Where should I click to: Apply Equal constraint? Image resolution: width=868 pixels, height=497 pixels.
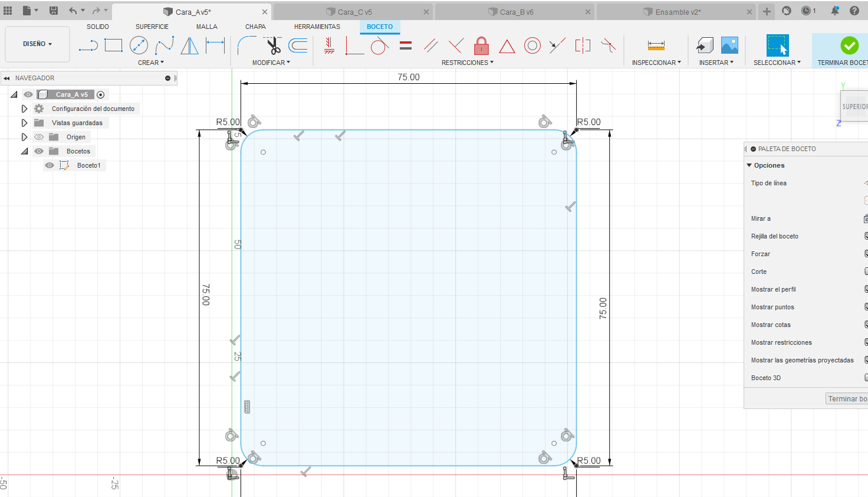click(x=406, y=45)
